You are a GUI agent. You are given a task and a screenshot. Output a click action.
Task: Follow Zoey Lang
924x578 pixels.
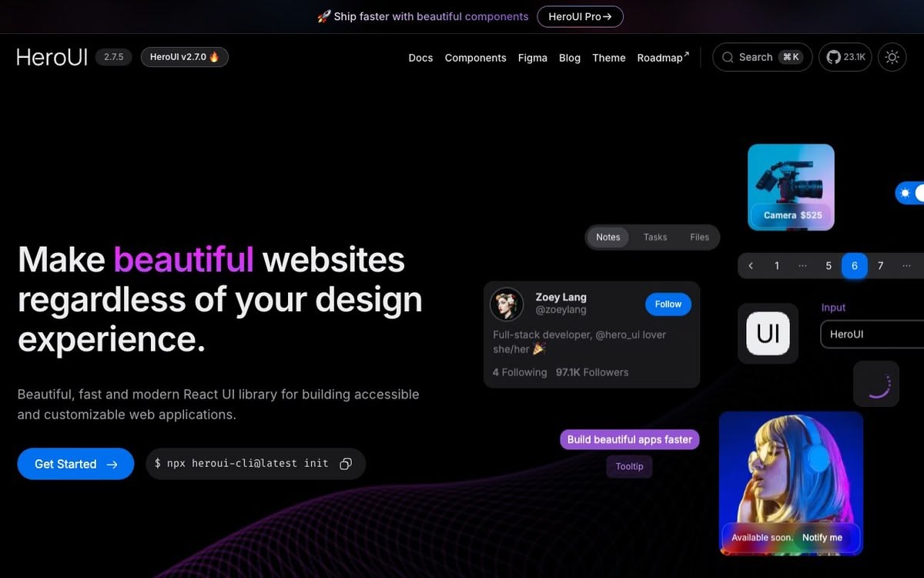point(668,304)
